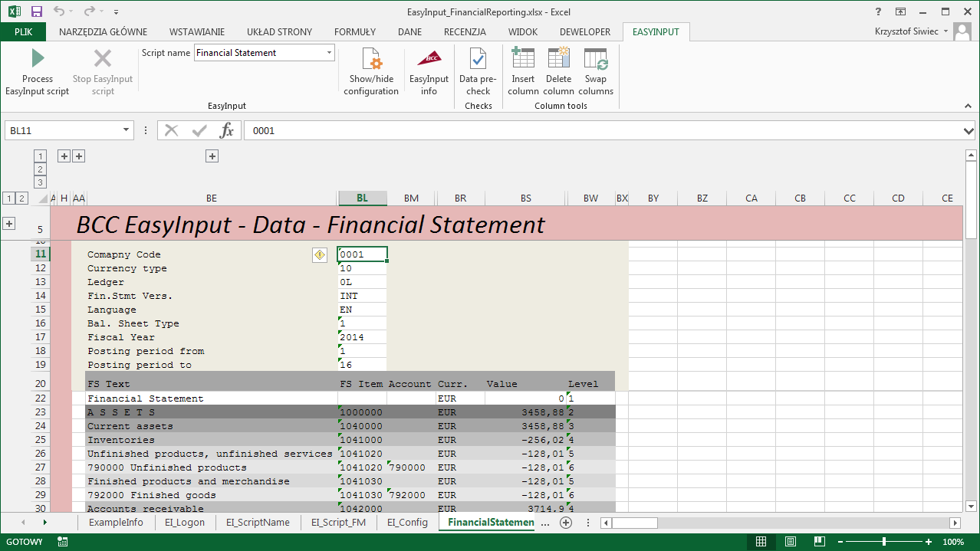Screen dimensions: 980x551
Task: Open EasyInput info
Action: [x=429, y=71]
